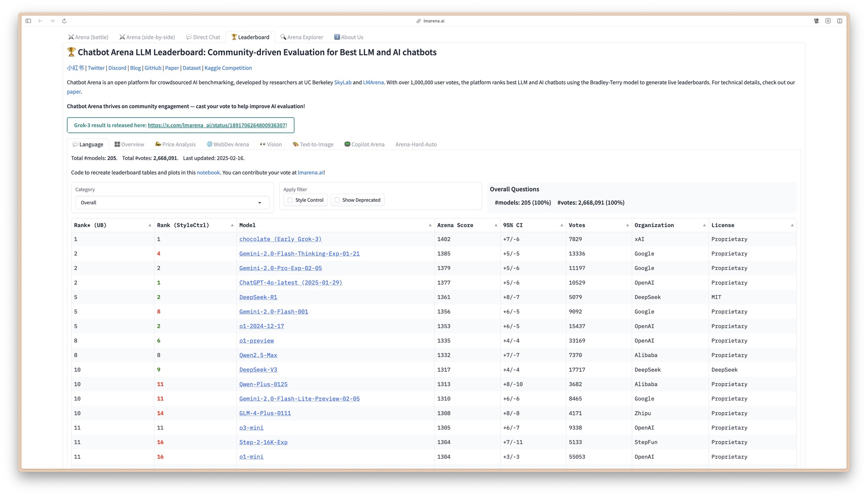Toggle the browser sidebar icon

[28, 21]
